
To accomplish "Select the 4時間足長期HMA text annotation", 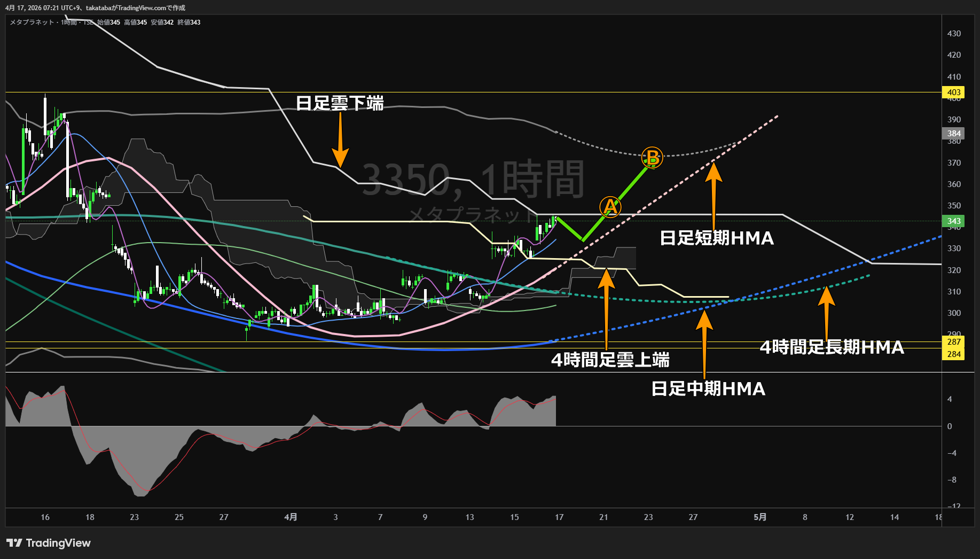I will point(832,347).
